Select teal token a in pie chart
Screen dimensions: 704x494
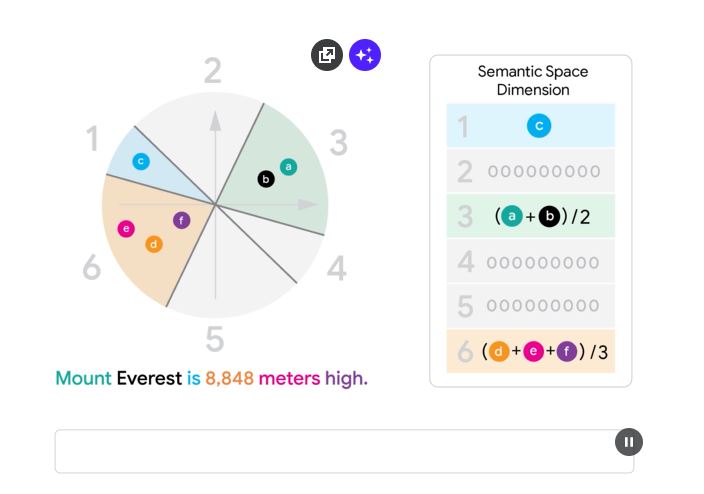pyautogui.click(x=288, y=167)
